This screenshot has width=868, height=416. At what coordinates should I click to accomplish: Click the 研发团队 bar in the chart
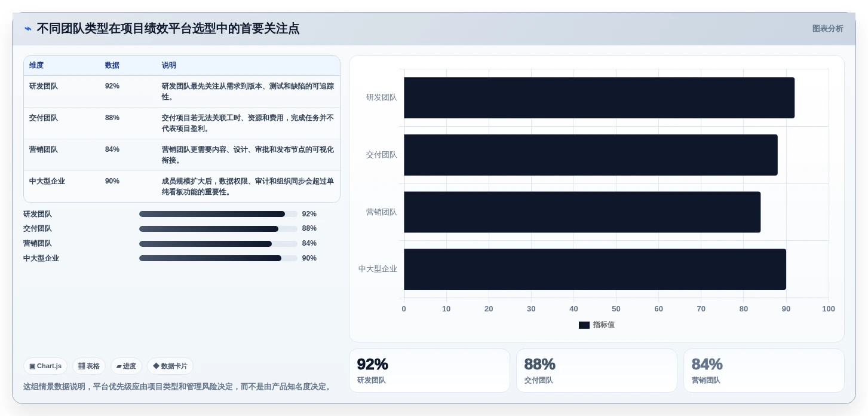(599, 97)
